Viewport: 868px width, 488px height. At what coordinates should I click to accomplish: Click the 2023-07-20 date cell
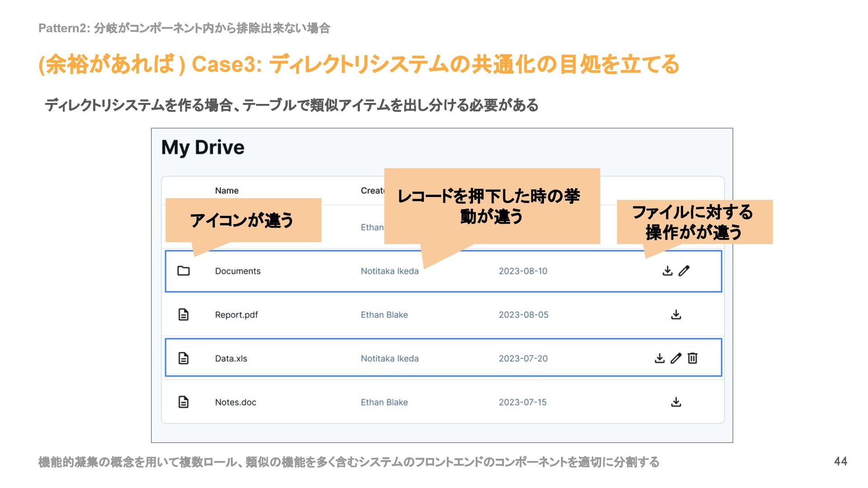point(523,358)
